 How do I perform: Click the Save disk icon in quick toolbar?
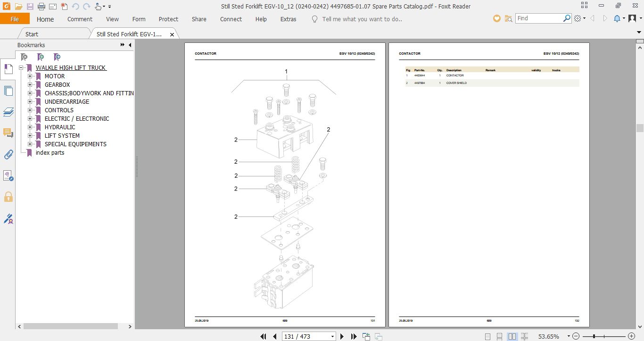coord(30,7)
